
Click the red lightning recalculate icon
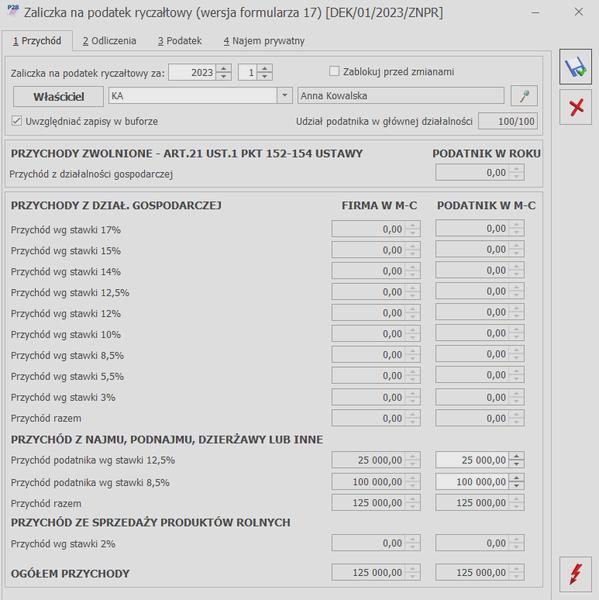[575, 574]
